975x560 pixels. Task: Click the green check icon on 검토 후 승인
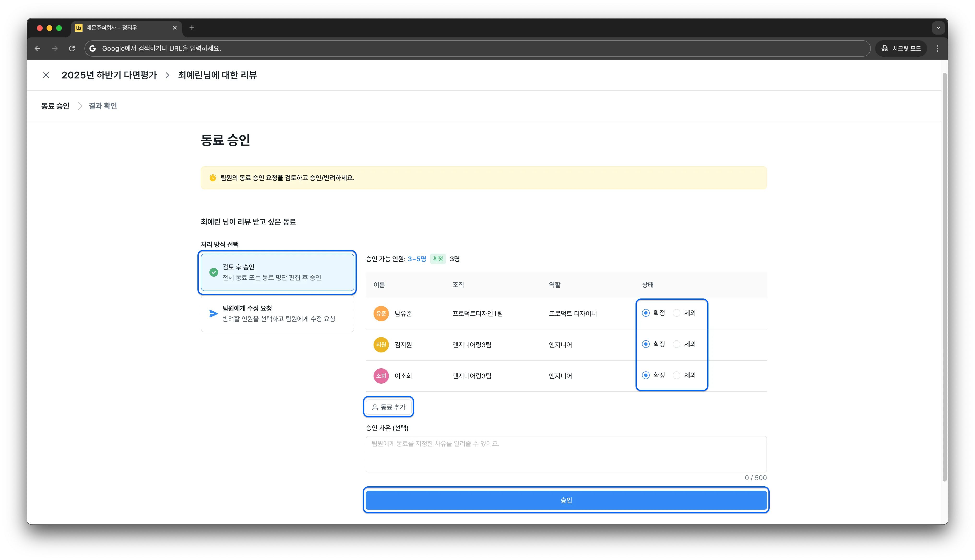[214, 272]
